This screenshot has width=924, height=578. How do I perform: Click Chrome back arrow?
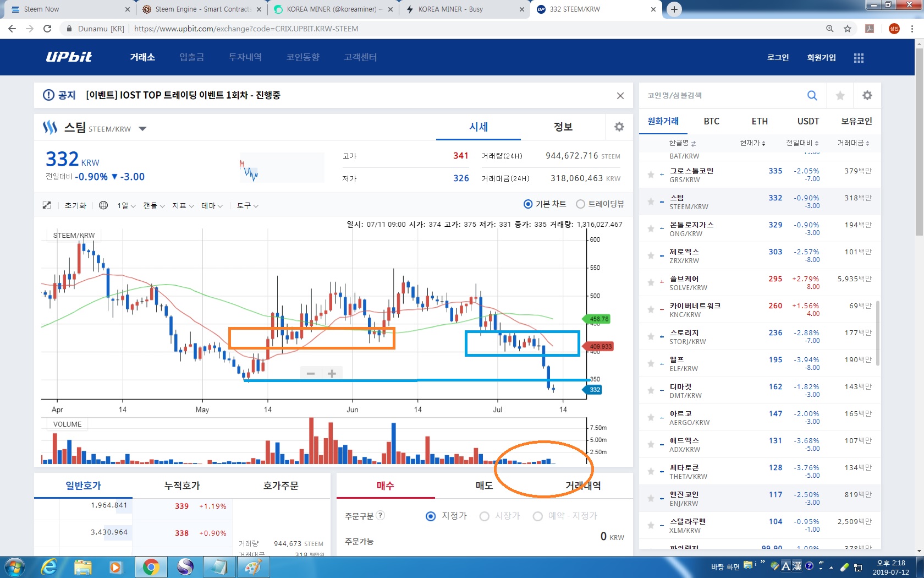[12, 29]
